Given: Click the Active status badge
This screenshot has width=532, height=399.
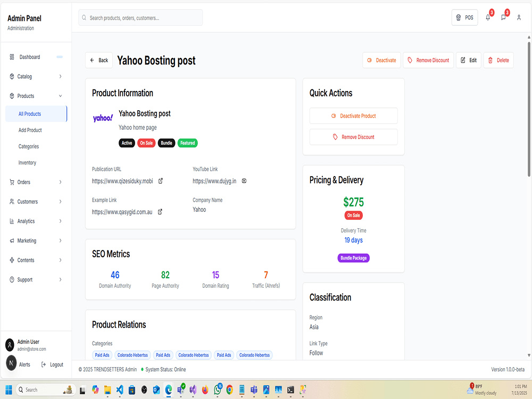Looking at the screenshot, I should tap(127, 143).
